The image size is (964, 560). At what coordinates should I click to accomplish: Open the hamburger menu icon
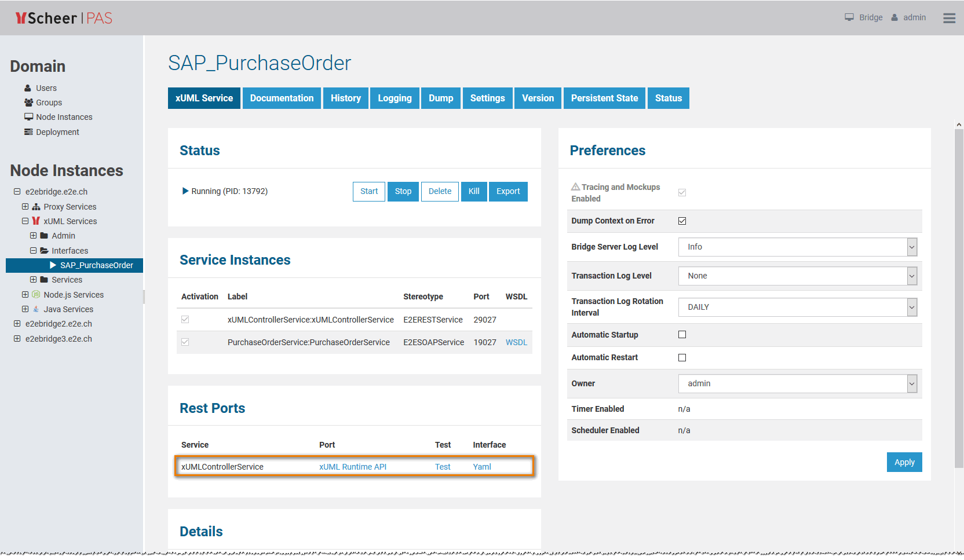coord(949,18)
